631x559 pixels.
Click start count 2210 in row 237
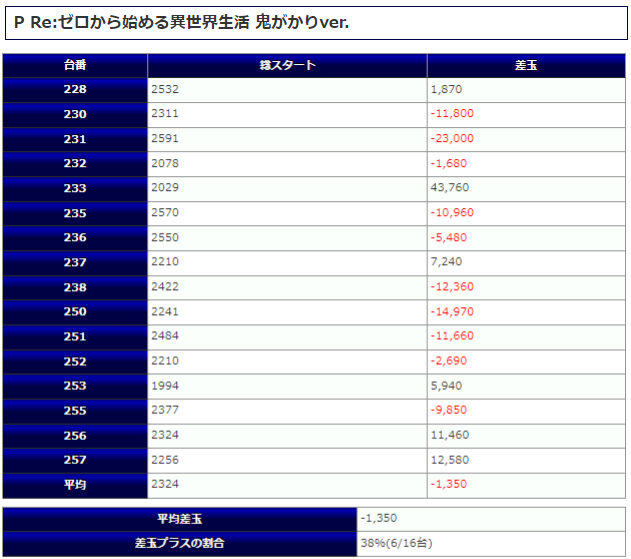pos(165,262)
